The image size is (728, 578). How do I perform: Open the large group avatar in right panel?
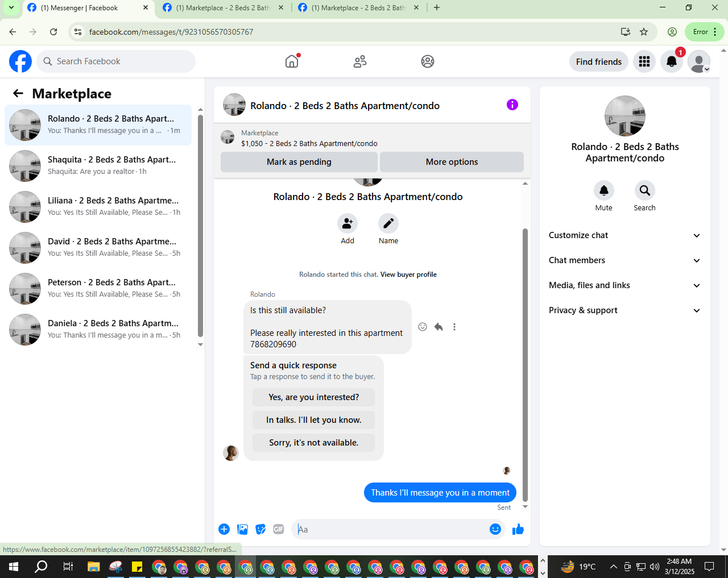pos(625,116)
